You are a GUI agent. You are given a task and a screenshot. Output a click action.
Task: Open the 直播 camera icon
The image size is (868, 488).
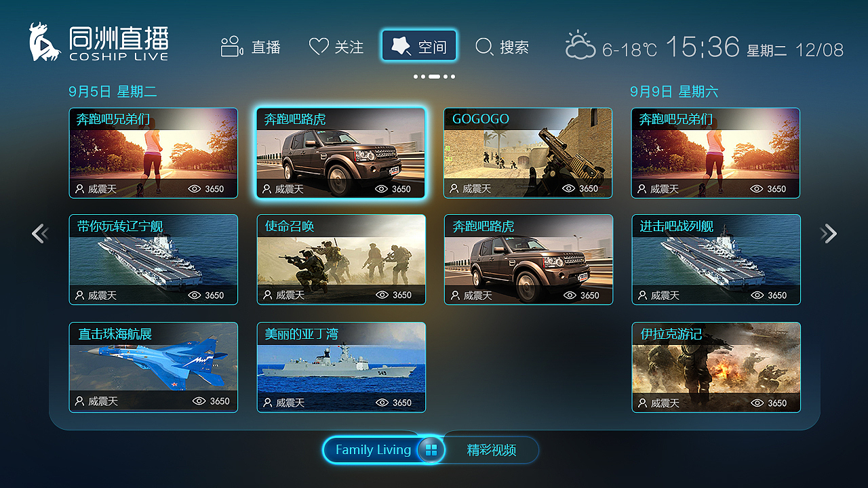(232, 46)
